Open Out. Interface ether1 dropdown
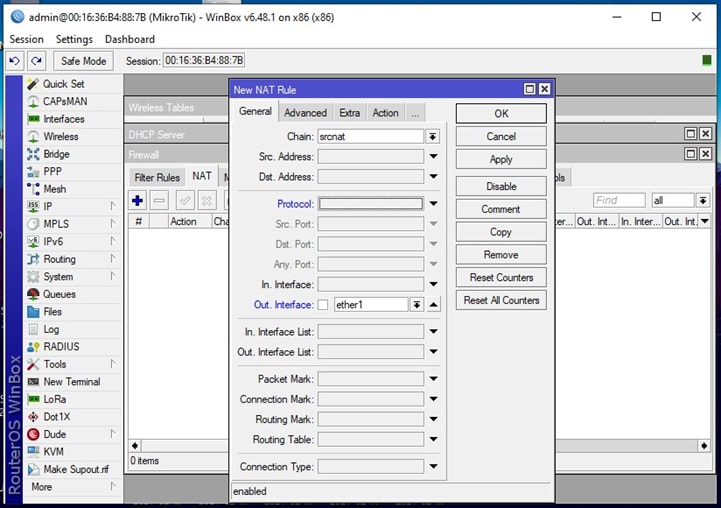721x508 pixels. (417, 304)
